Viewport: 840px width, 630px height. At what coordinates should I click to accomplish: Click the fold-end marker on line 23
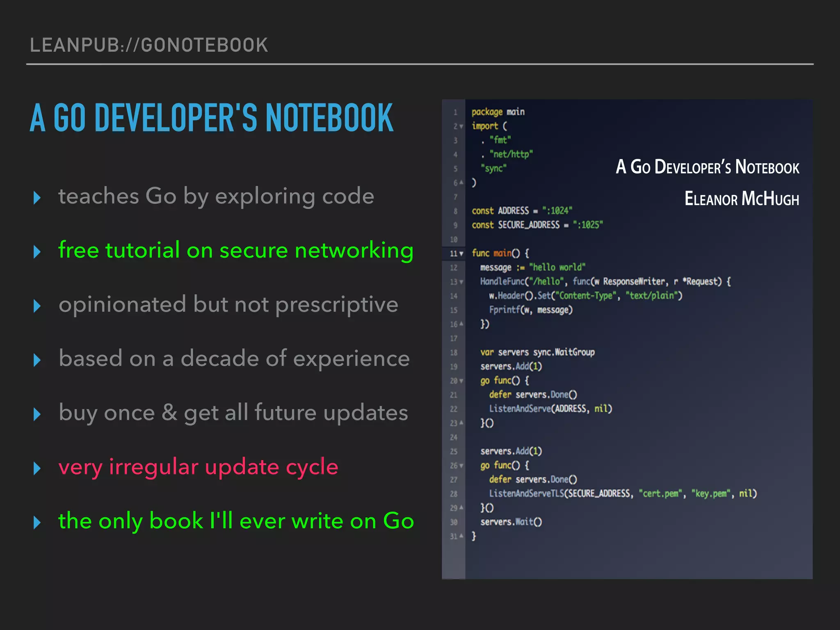pyautogui.click(x=461, y=422)
